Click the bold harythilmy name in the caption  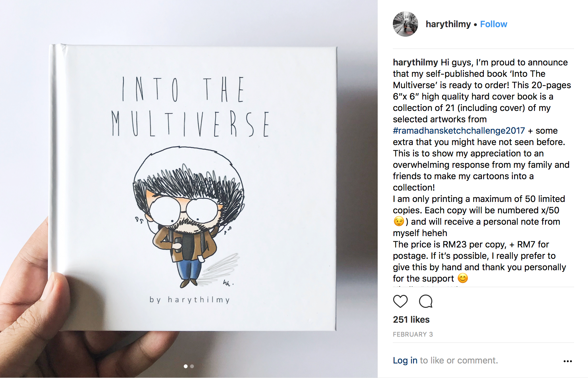coord(415,62)
